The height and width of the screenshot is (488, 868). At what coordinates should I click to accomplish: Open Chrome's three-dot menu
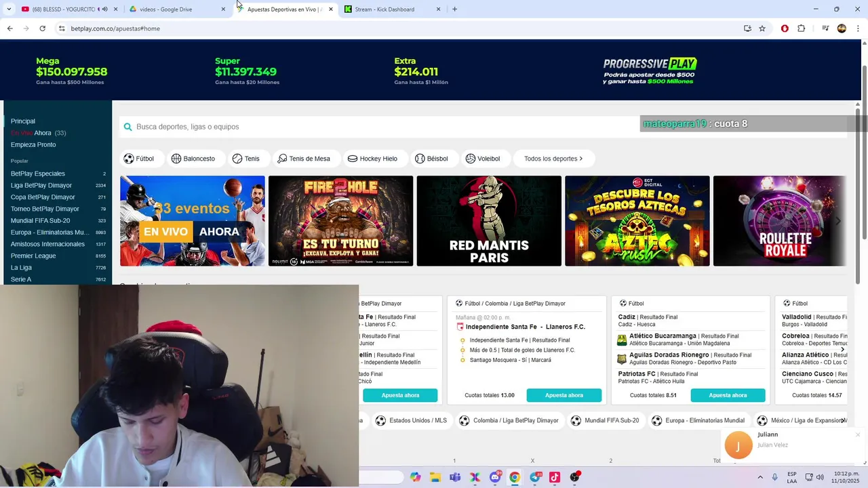(859, 28)
